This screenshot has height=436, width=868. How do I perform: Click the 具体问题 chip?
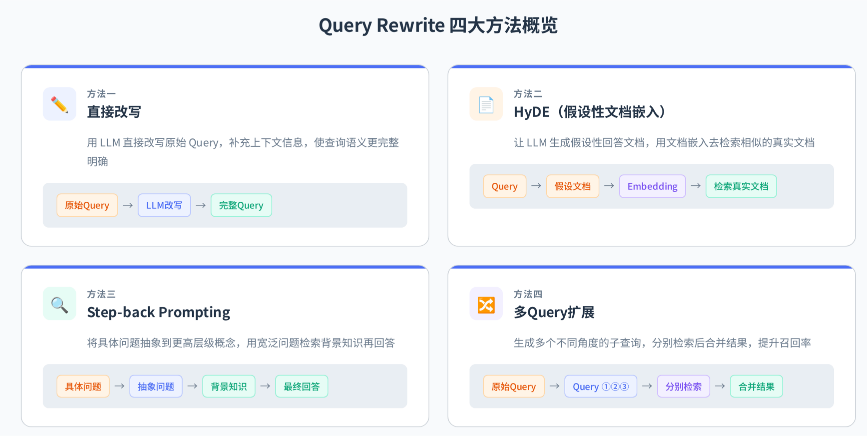point(83,387)
